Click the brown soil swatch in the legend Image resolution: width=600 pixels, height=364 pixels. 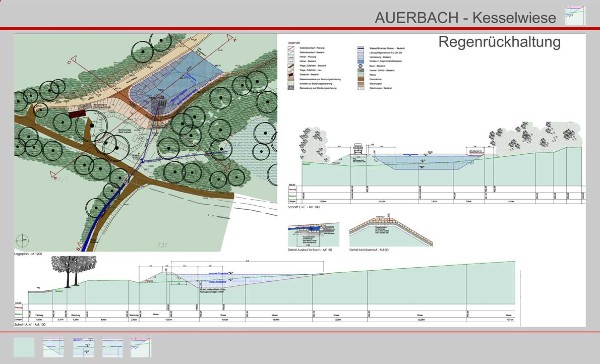[361, 79]
